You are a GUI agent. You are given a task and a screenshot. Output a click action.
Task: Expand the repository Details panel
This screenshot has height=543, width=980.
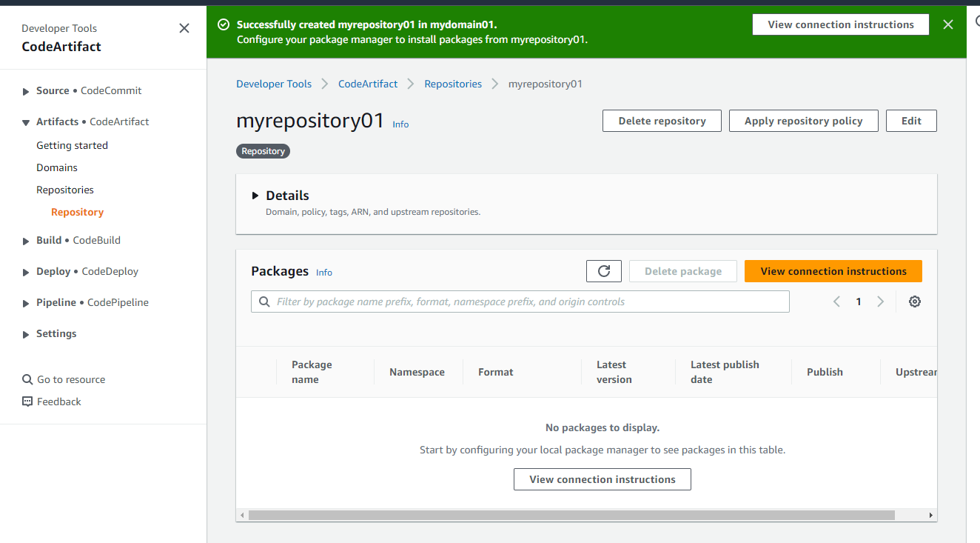(255, 196)
